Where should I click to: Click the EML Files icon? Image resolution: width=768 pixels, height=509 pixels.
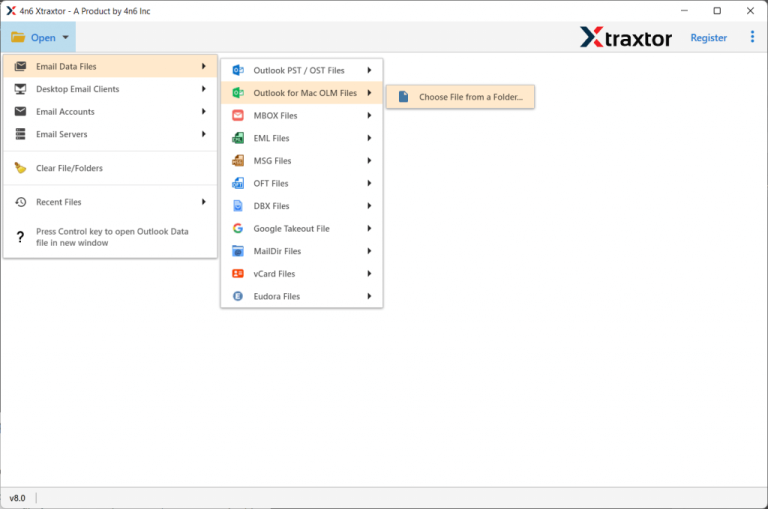coord(238,138)
